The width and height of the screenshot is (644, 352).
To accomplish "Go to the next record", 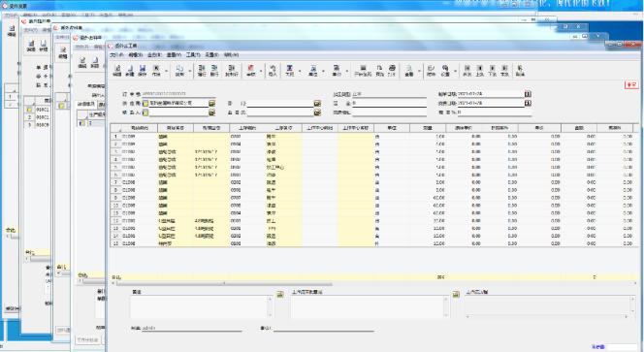I will pyautogui.click(x=492, y=70).
